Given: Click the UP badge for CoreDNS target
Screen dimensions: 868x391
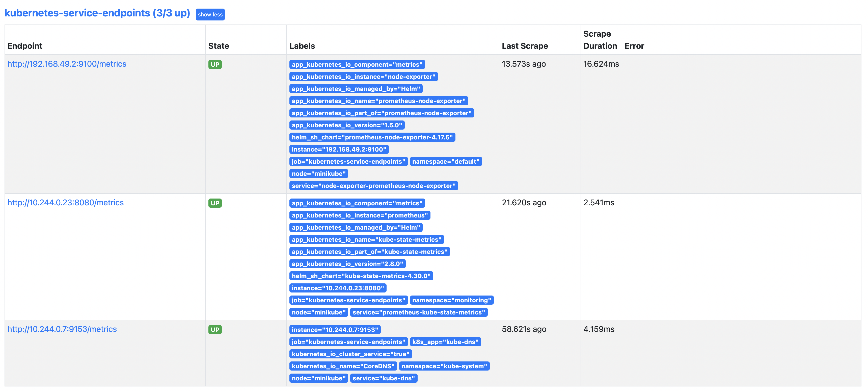Looking at the screenshot, I should [x=215, y=329].
